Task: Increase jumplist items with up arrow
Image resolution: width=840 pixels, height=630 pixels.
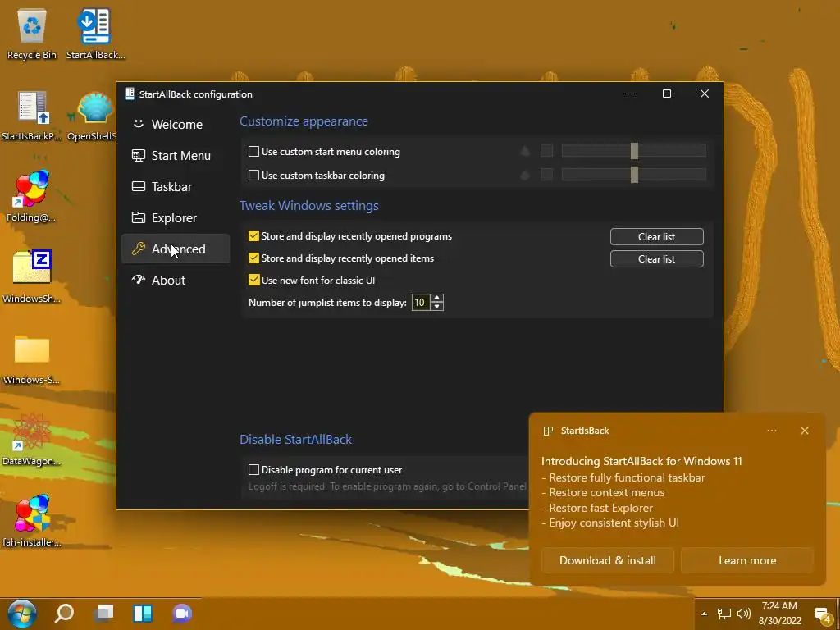Action: coord(437,299)
